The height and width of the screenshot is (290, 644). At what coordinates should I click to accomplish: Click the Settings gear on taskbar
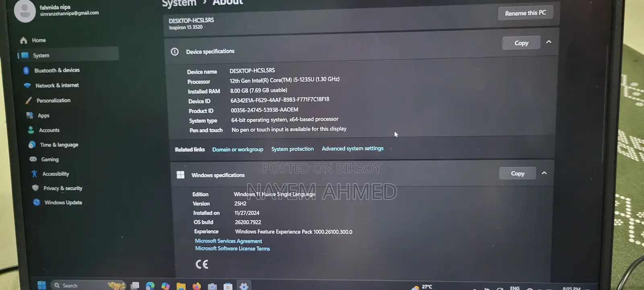(x=244, y=286)
